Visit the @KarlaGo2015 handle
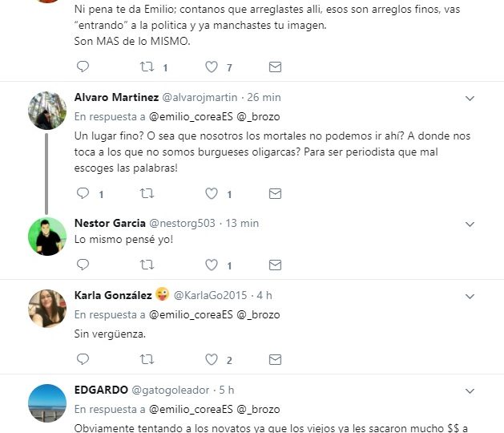The width and height of the screenshot is (504, 433). [210, 295]
